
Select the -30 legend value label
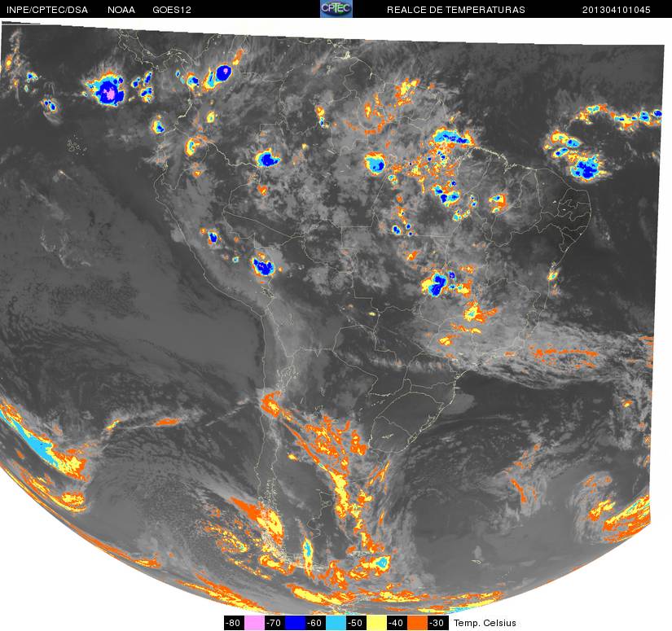pyautogui.click(x=437, y=623)
